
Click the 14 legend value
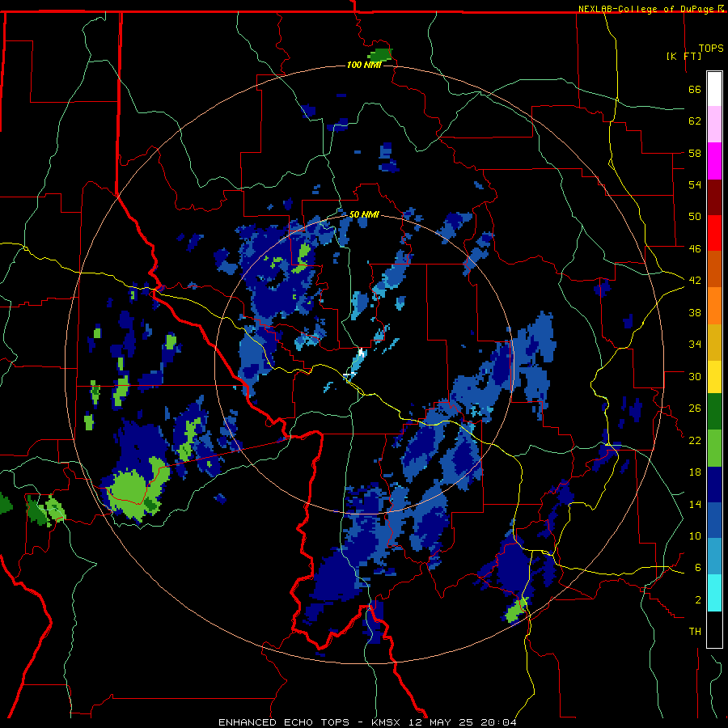tap(695, 504)
